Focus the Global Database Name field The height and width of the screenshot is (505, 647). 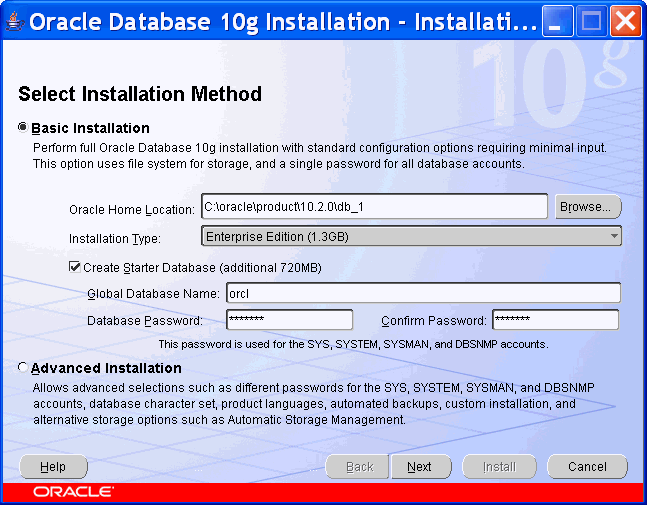[422, 293]
